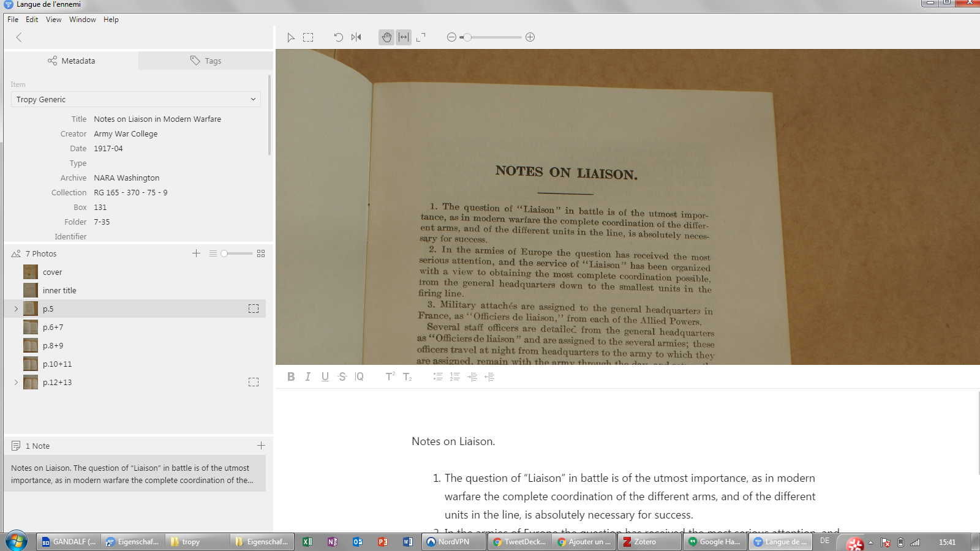Adjust the image zoom slider

(x=491, y=37)
